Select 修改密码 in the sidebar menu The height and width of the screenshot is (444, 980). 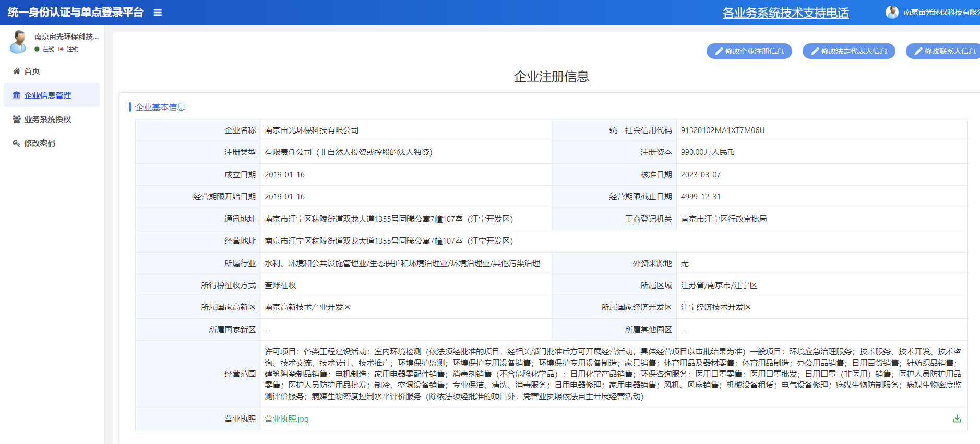pos(40,143)
